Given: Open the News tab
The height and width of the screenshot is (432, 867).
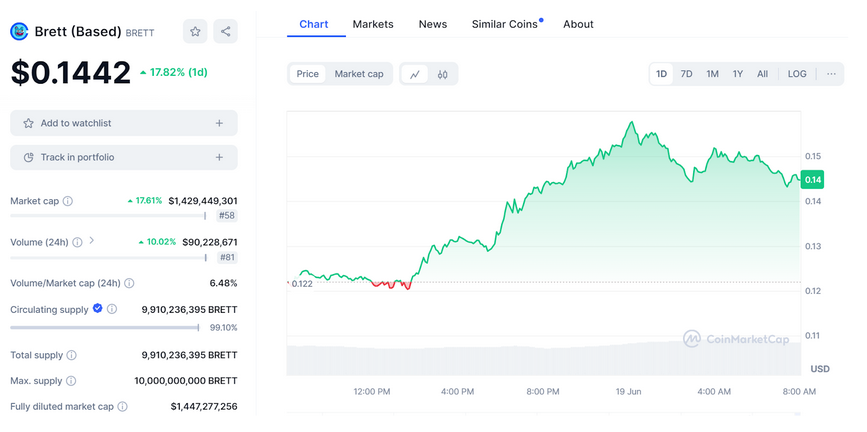Looking at the screenshot, I should (x=433, y=24).
